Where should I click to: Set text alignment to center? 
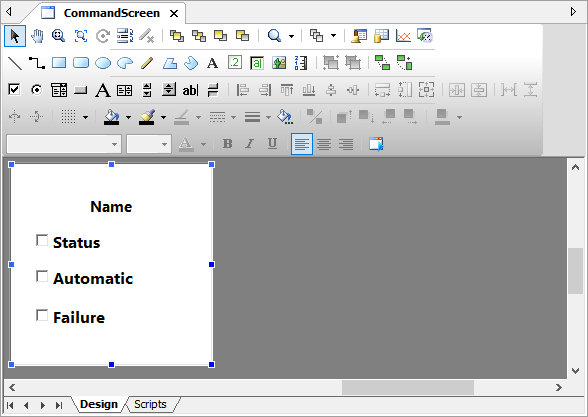click(324, 144)
